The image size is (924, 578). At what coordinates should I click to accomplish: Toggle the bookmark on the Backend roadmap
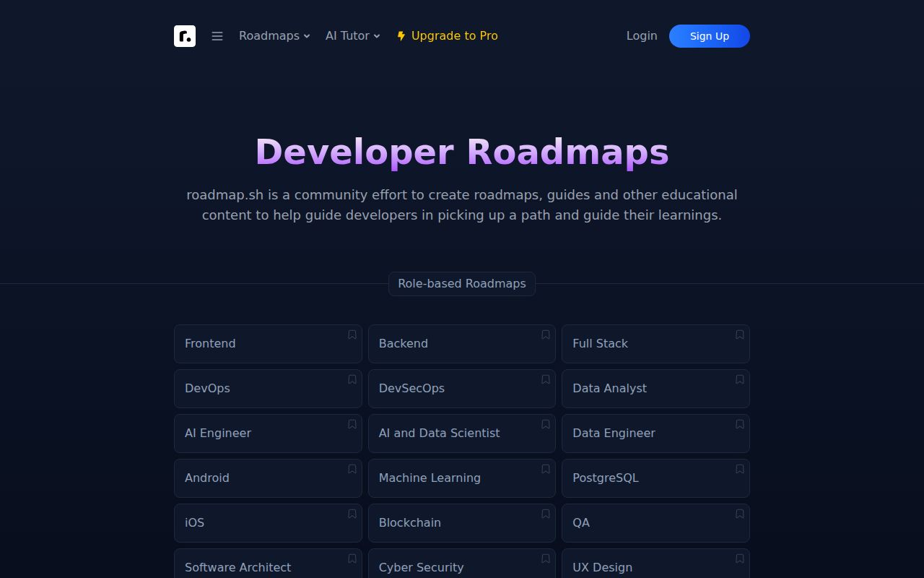pyautogui.click(x=545, y=334)
